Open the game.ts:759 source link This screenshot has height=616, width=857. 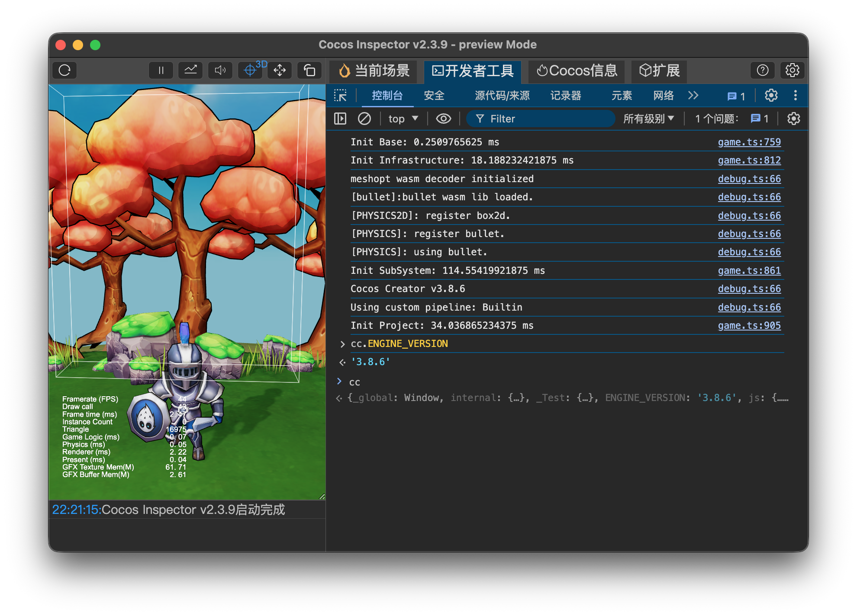tap(749, 142)
